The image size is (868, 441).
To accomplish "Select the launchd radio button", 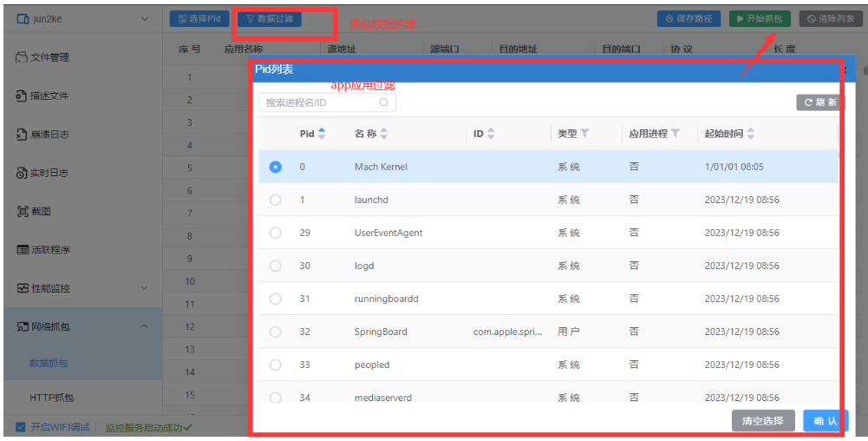I will pyautogui.click(x=275, y=200).
